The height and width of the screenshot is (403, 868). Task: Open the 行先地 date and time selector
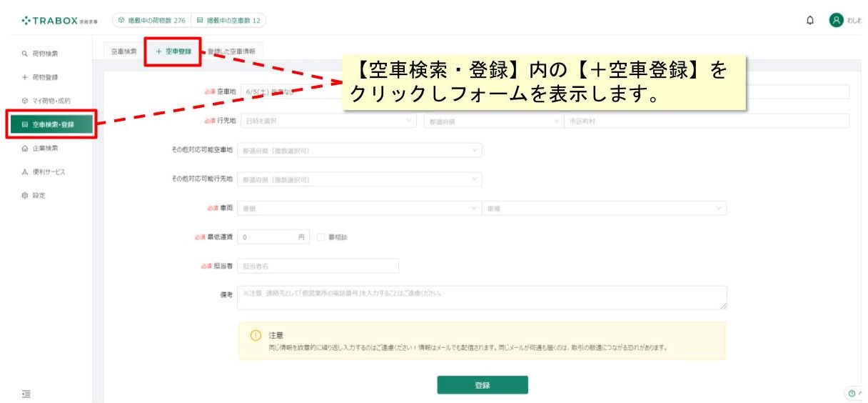[x=328, y=121]
